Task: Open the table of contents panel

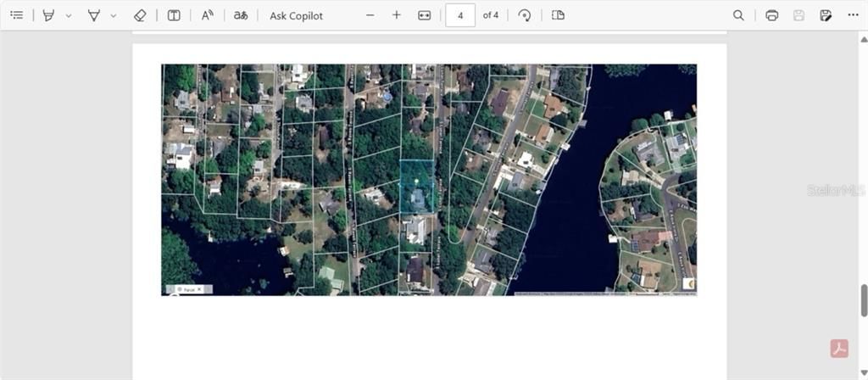Action: [16, 15]
